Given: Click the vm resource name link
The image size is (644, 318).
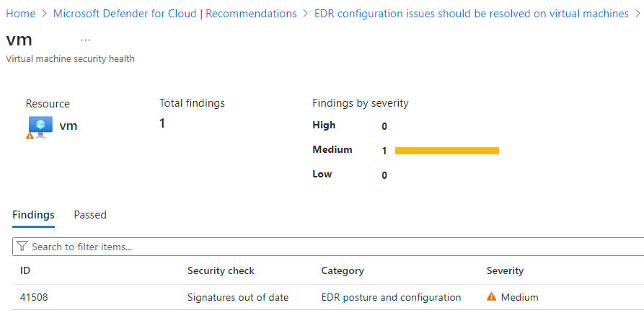Looking at the screenshot, I should tap(69, 125).
